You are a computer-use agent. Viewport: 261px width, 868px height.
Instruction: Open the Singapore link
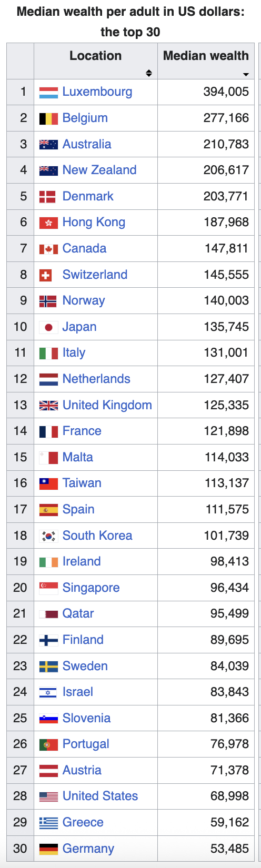point(91,588)
